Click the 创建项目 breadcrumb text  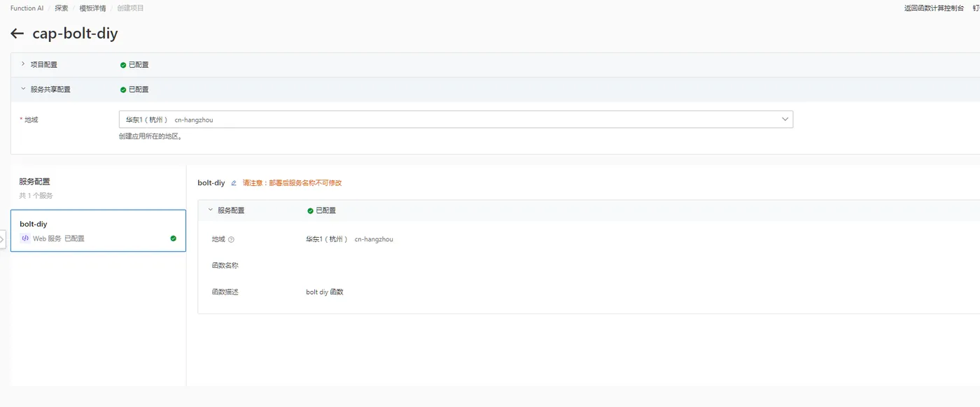(x=131, y=8)
